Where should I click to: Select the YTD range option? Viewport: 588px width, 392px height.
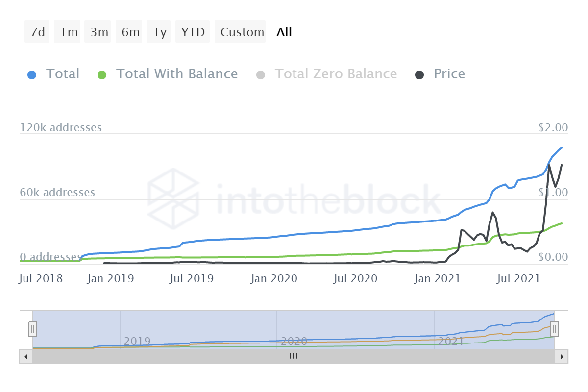[193, 32]
